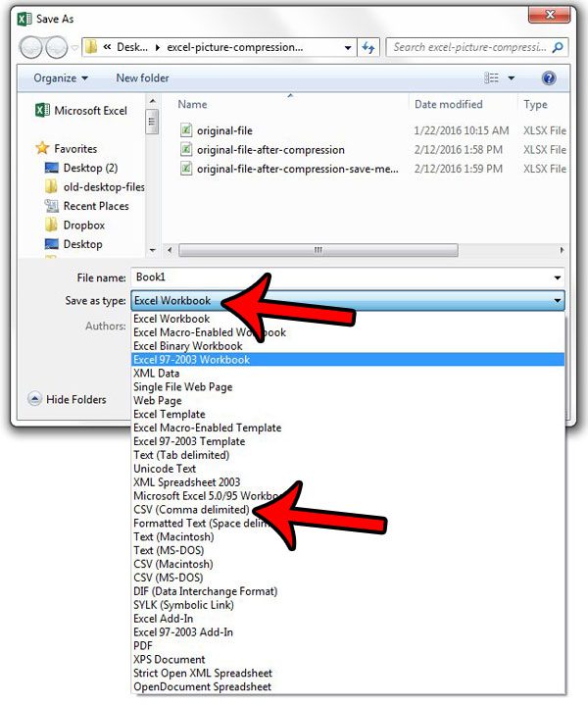The width and height of the screenshot is (588, 705).
Task: Click the folder icon in address bar
Action: [x=91, y=47]
